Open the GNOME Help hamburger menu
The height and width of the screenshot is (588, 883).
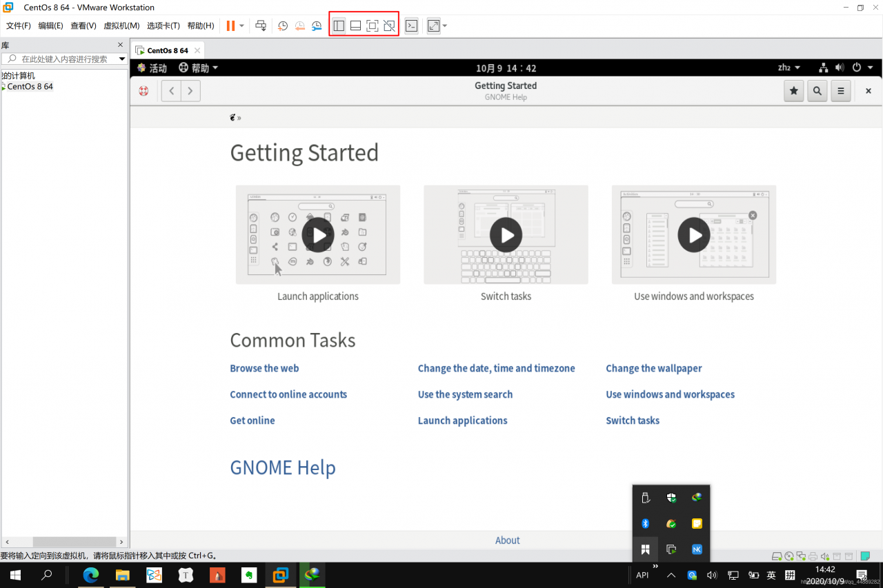pyautogui.click(x=840, y=91)
